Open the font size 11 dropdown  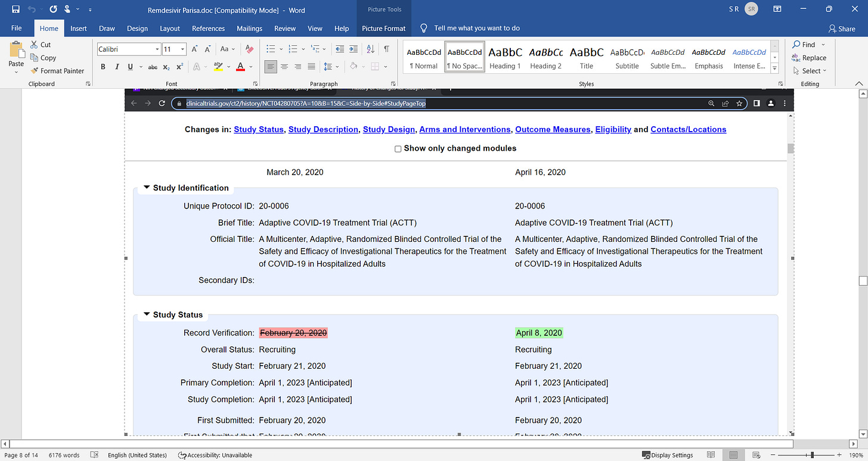[x=182, y=49]
